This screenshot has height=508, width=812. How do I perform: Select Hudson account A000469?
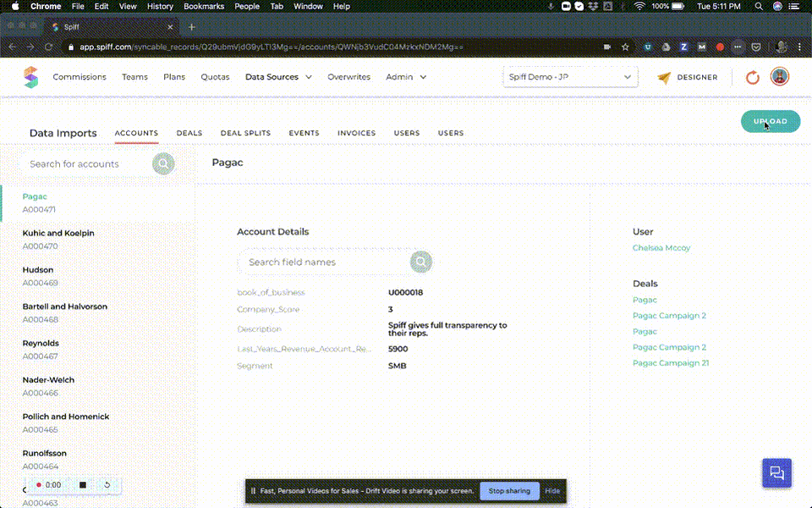tap(97, 276)
